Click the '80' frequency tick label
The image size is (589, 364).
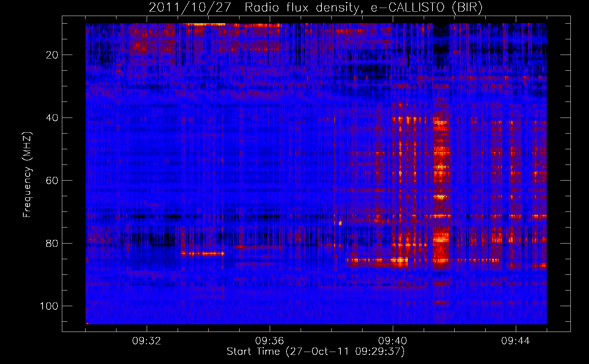(52, 244)
